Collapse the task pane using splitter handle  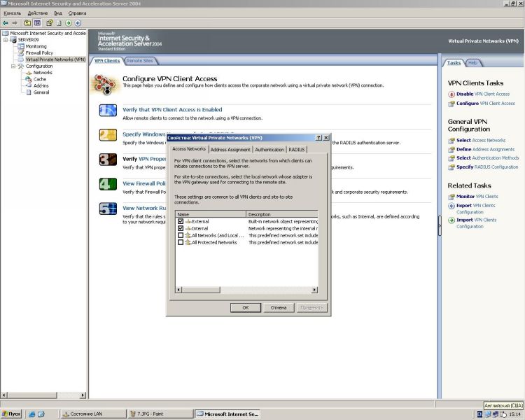click(x=440, y=225)
